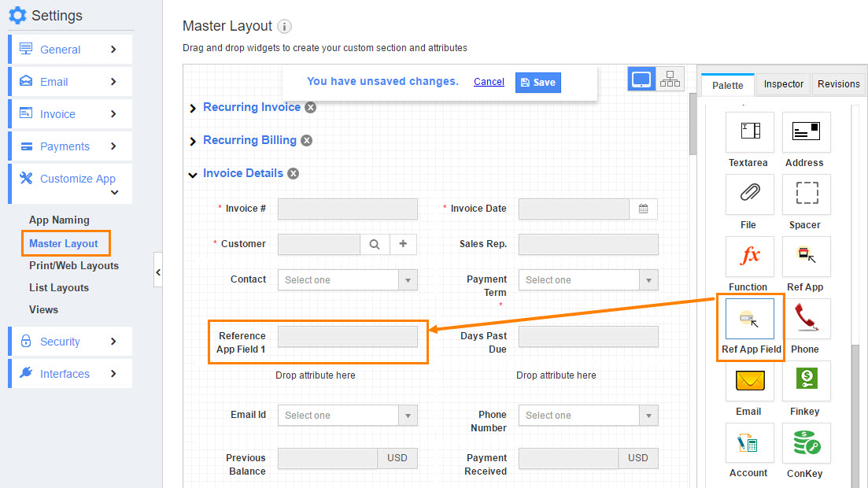Open the Contact dropdown
868x488 pixels.
(348, 280)
